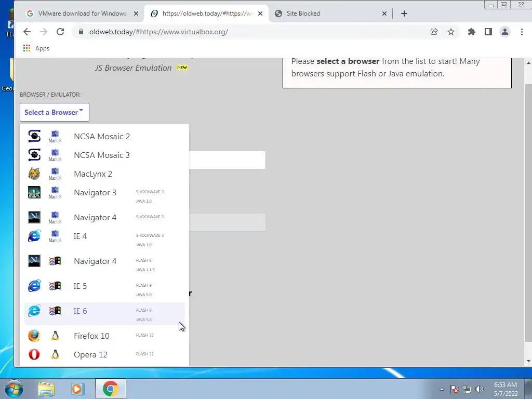Click Chrome's extensions puzzle icon
Screen dimensions: 532x399
pyautogui.click(x=472, y=32)
